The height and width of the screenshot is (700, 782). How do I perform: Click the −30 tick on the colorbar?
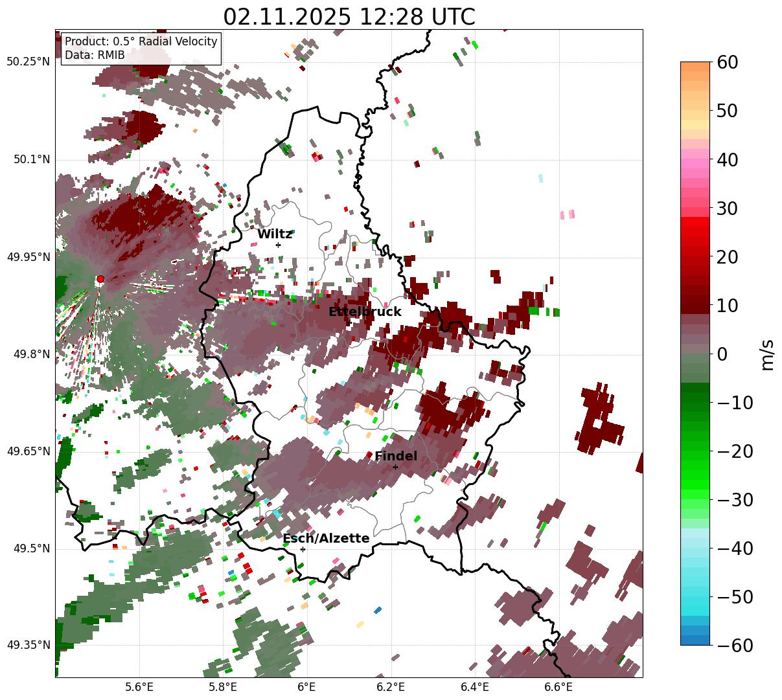(x=735, y=500)
